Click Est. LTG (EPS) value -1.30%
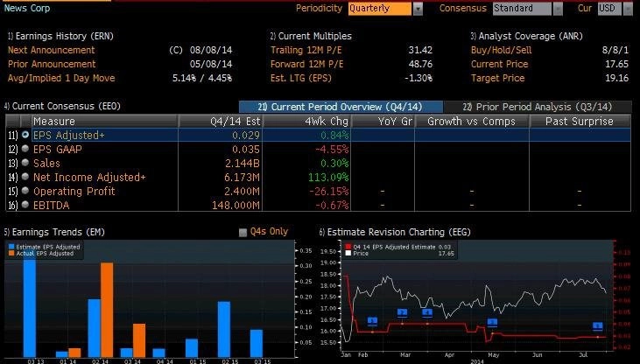The width and height of the screenshot is (640, 364). pyautogui.click(x=418, y=78)
